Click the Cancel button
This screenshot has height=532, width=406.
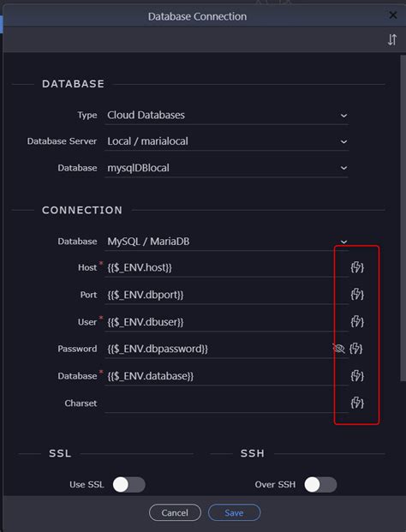[175, 512]
